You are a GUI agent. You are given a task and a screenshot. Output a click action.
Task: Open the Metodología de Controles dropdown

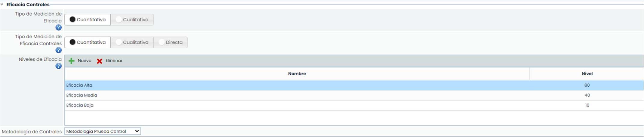click(x=103, y=131)
